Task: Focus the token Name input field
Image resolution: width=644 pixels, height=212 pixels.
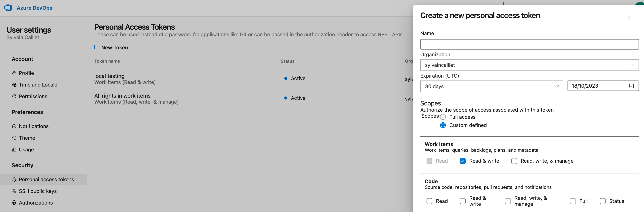Action: coord(529,44)
